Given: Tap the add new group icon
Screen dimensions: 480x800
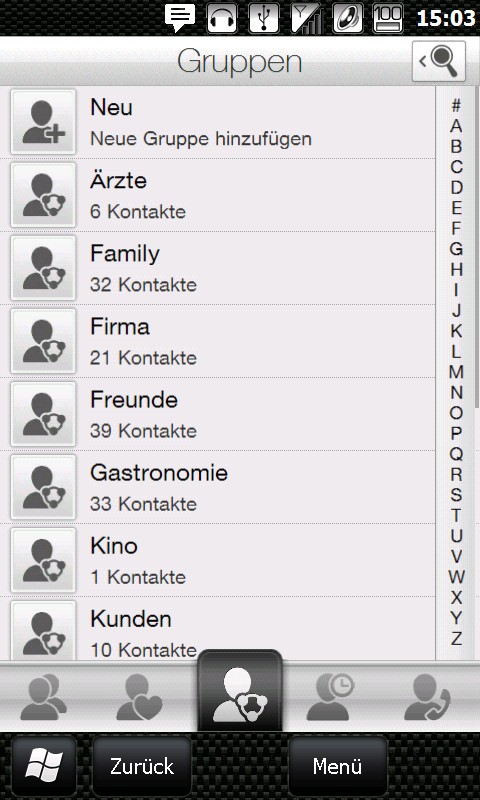Looking at the screenshot, I should coord(43,122).
